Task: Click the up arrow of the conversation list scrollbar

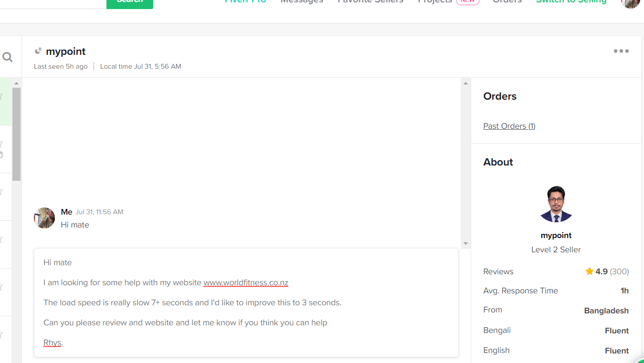Action: pos(17,83)
